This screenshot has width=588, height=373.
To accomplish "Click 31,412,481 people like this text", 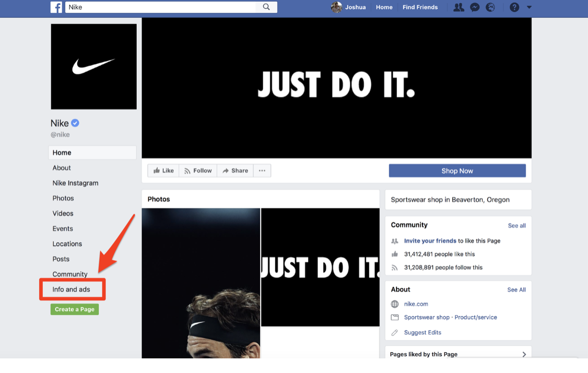I will 440,254.
